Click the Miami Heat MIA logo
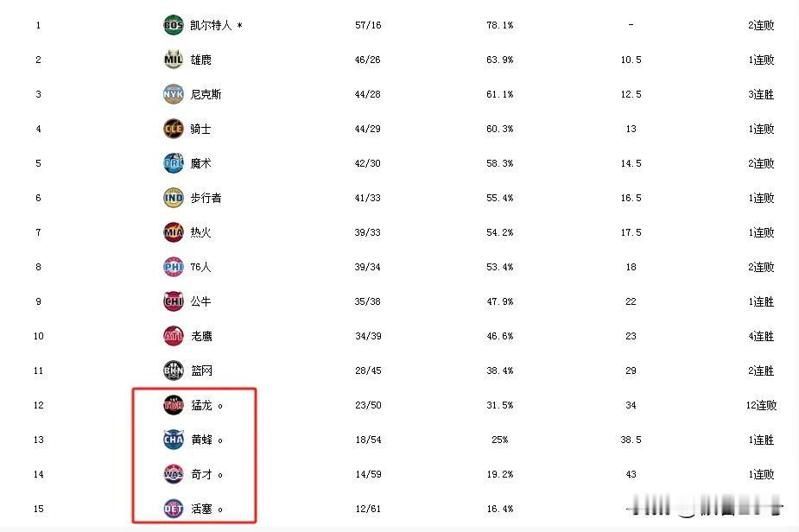 pos(174,232)
